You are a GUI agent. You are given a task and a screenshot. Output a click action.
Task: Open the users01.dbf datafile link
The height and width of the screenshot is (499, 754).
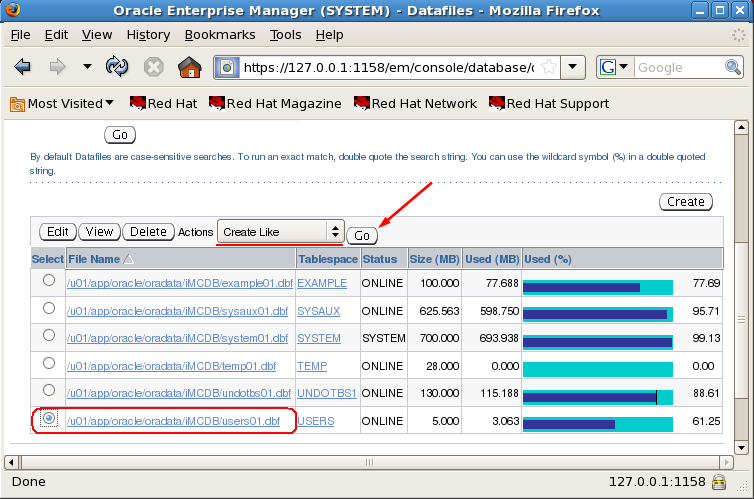174,421
